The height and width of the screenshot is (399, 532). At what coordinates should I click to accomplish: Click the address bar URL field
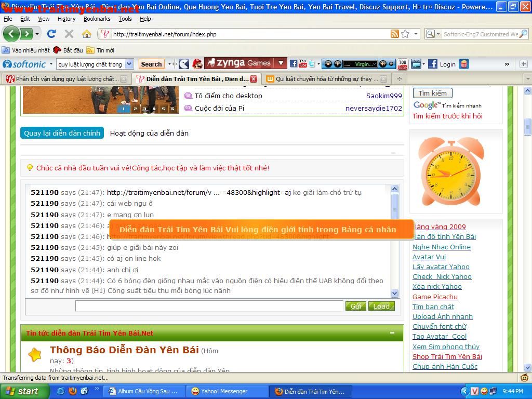pos(250,34)
